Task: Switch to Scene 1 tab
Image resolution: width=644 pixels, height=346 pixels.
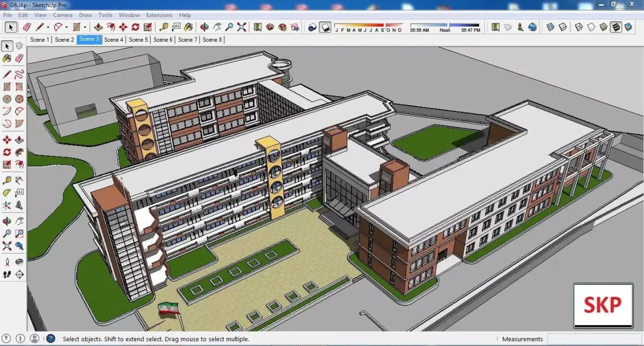Action: pos(40,39)
